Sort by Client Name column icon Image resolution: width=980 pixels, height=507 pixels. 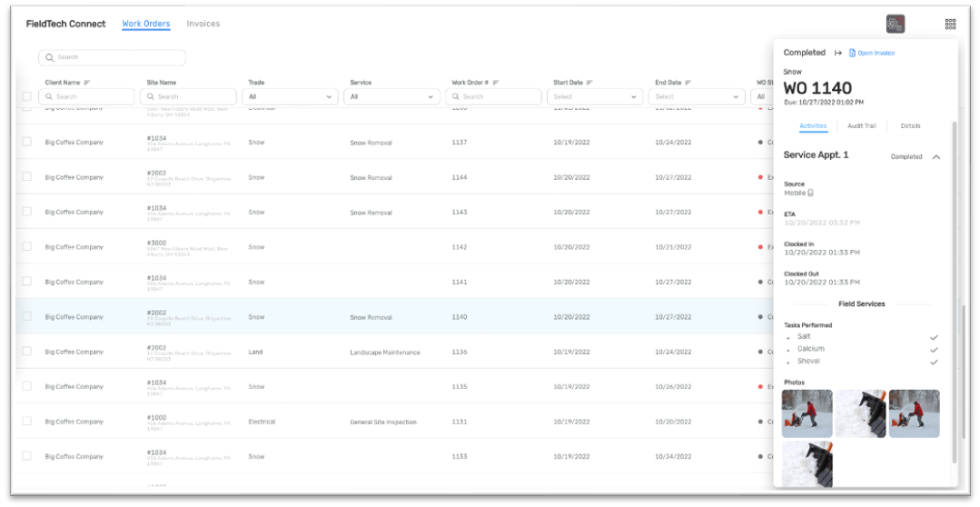(87, 83)
